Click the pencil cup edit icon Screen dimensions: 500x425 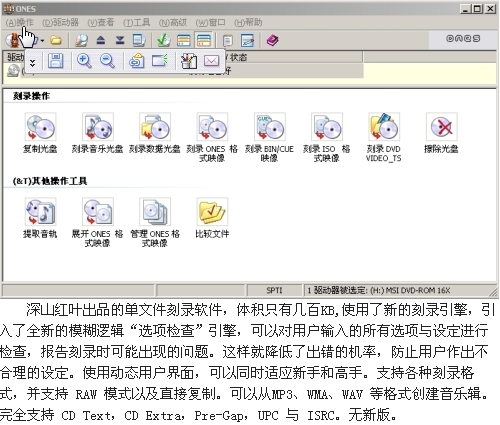[x=189, y=61]
